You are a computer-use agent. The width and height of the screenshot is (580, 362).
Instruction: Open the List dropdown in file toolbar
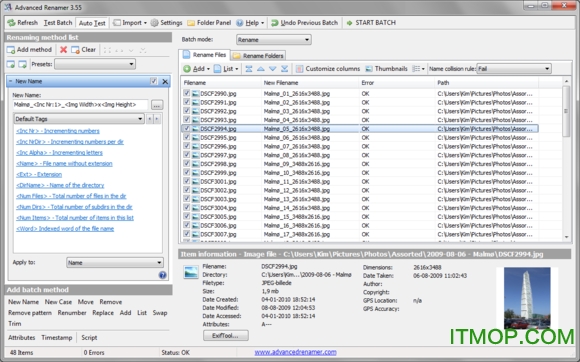coord(226,69)
